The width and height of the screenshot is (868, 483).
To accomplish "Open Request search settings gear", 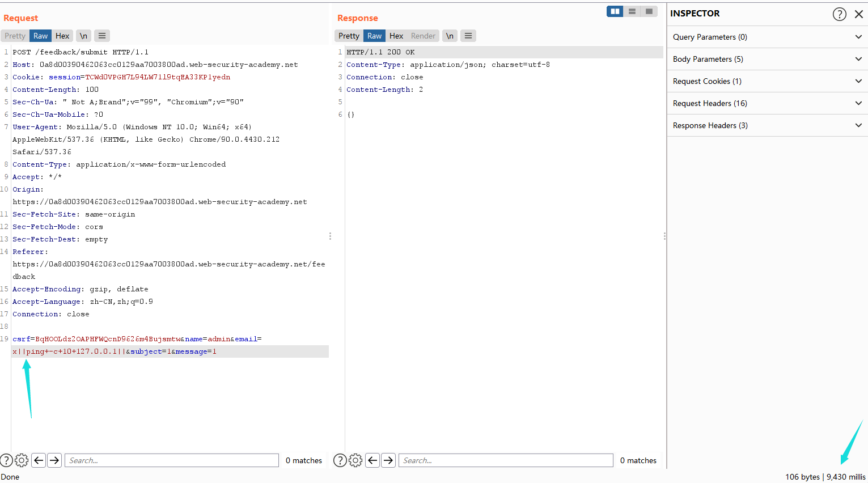I will pos(22,460).
